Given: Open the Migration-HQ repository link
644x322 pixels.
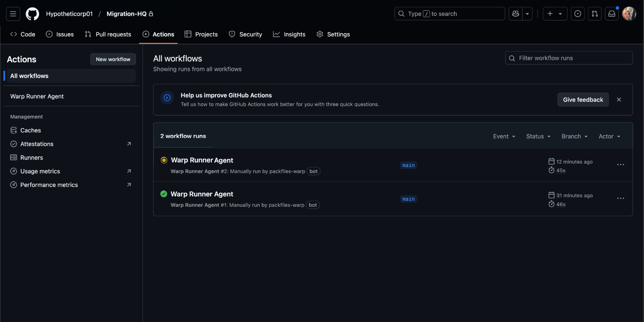Looking at the screenshot, I should (x=126, y=14).
